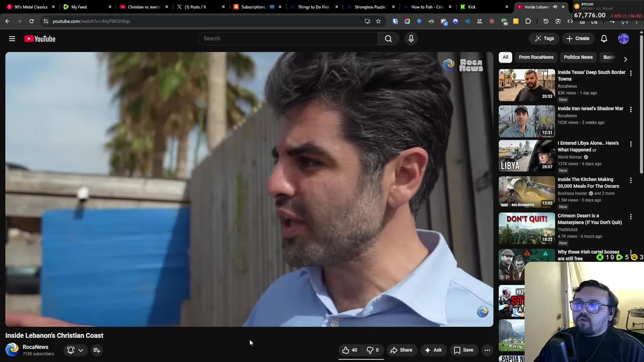
Task: Close the Kick tab
Action: [507, 7]
